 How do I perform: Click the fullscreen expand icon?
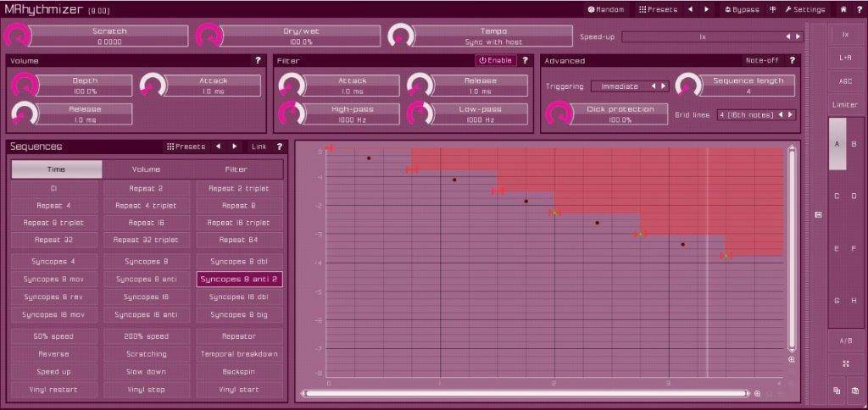click(x=846, y=364)
